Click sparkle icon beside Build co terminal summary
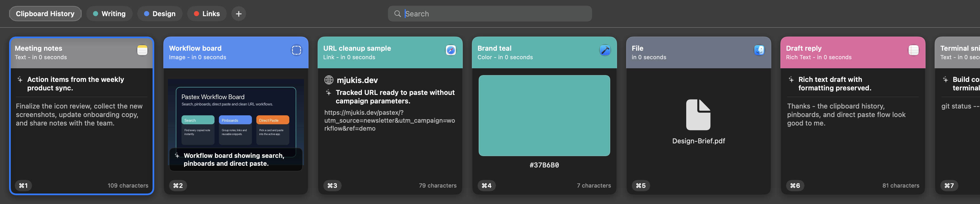The image size is (980, 204). pyautogui.click(x=945, y=79)
